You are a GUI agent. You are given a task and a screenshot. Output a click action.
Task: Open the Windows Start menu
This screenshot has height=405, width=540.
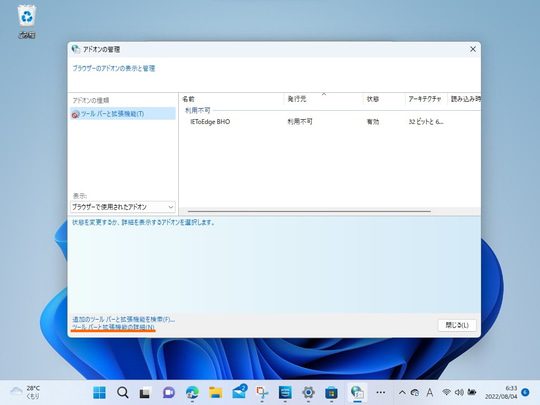click(100, 392)
